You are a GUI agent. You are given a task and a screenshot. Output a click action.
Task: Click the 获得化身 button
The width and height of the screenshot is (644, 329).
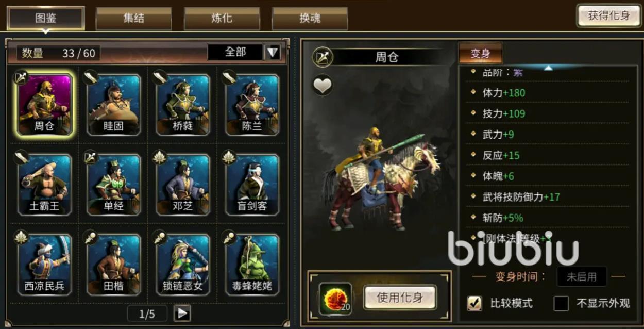[x=608, y=15]
